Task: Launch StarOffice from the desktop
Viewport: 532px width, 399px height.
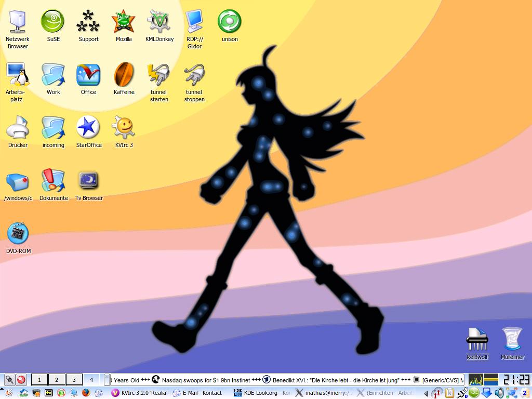Action: pyautogui.click(x=88, y=132)
